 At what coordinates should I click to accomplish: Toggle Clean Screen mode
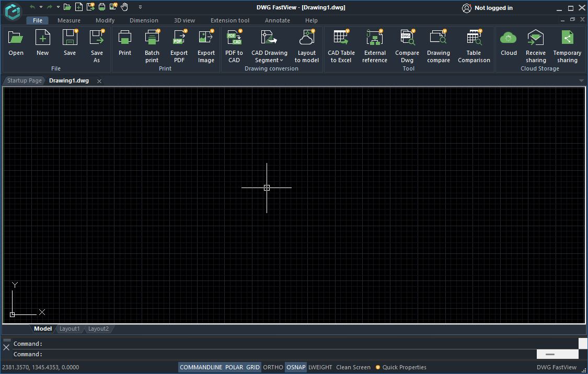pyautogui.click(x=353, y=367)
